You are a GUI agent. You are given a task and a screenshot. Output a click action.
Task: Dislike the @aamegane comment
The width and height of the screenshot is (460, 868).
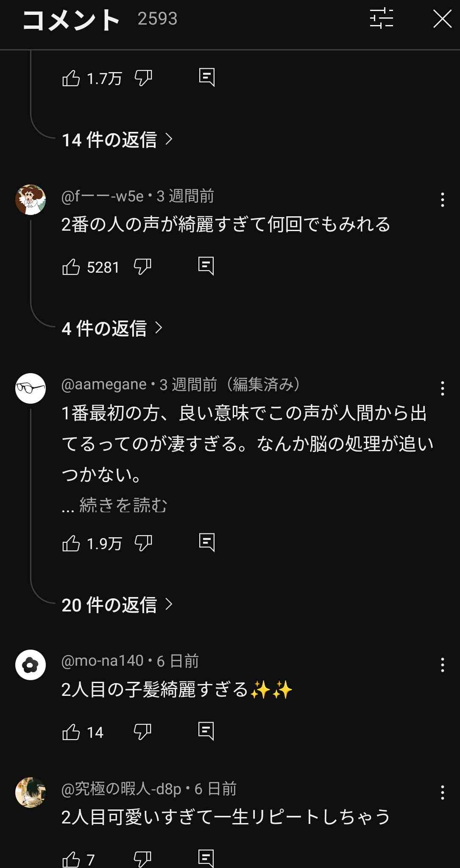click(143, 543)
